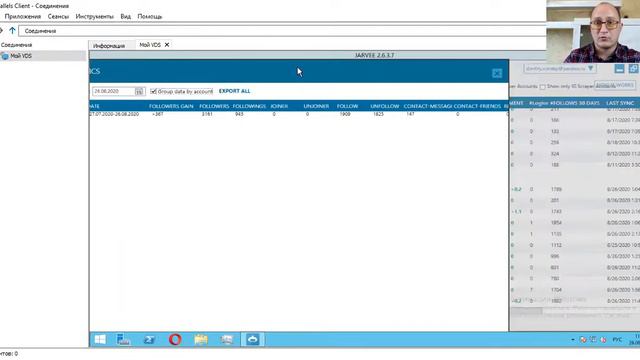Show hidden tray icons arrow
This screenshot has height=360, width=640.
(x=573, y=340)
